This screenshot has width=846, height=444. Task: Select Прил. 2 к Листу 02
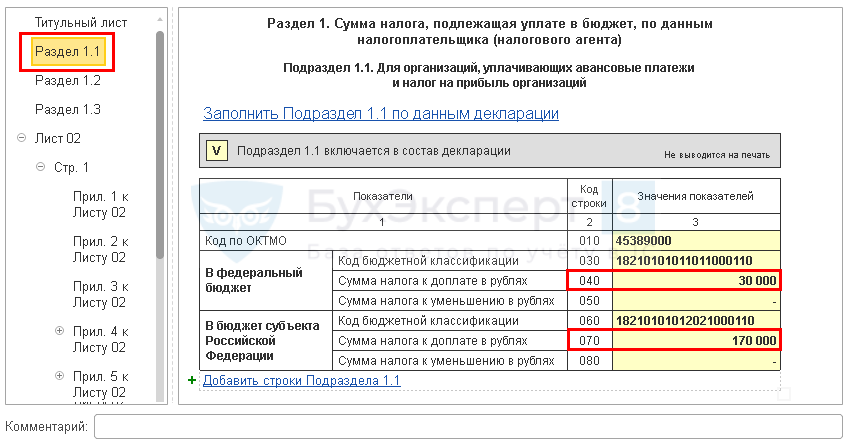(x=100, y=249)
